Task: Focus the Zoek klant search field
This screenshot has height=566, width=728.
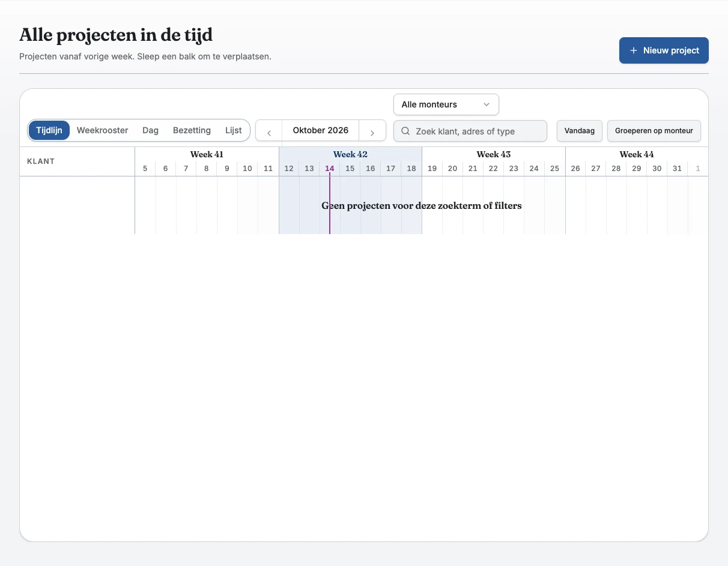Action: (x=470, y=131)
